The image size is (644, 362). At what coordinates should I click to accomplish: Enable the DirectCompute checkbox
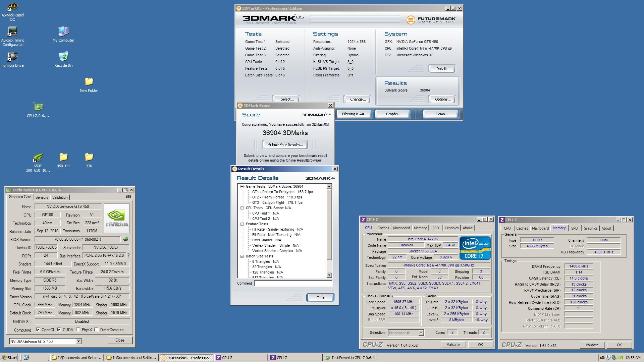[96, 330]
